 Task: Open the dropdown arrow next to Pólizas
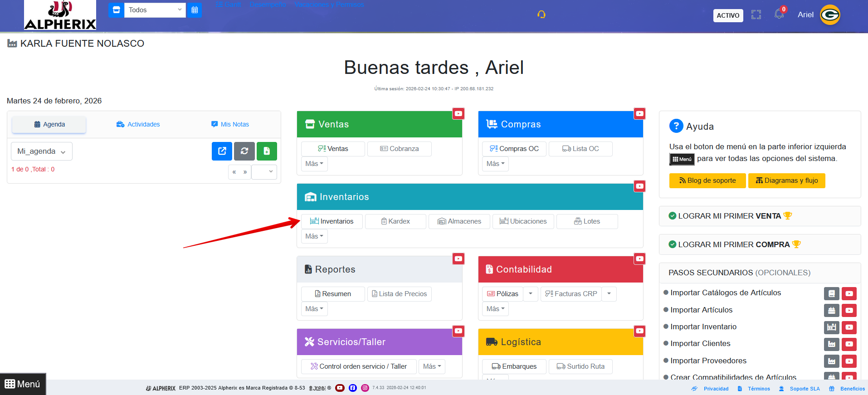tap(531, 294)
